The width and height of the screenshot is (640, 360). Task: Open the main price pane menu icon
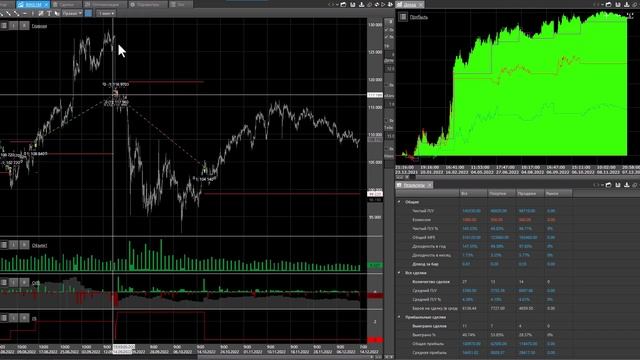[x=4, y=26]
